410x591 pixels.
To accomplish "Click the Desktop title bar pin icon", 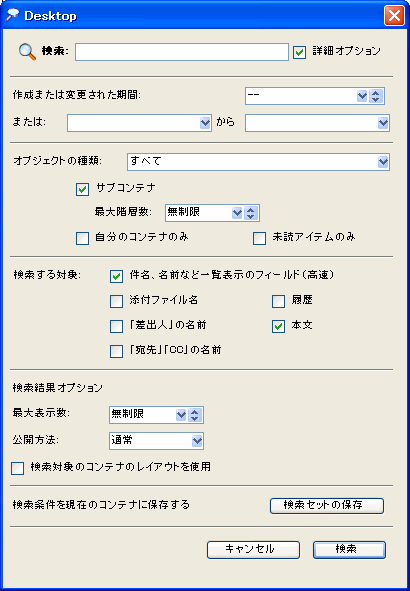I will [x=12, y=15].
